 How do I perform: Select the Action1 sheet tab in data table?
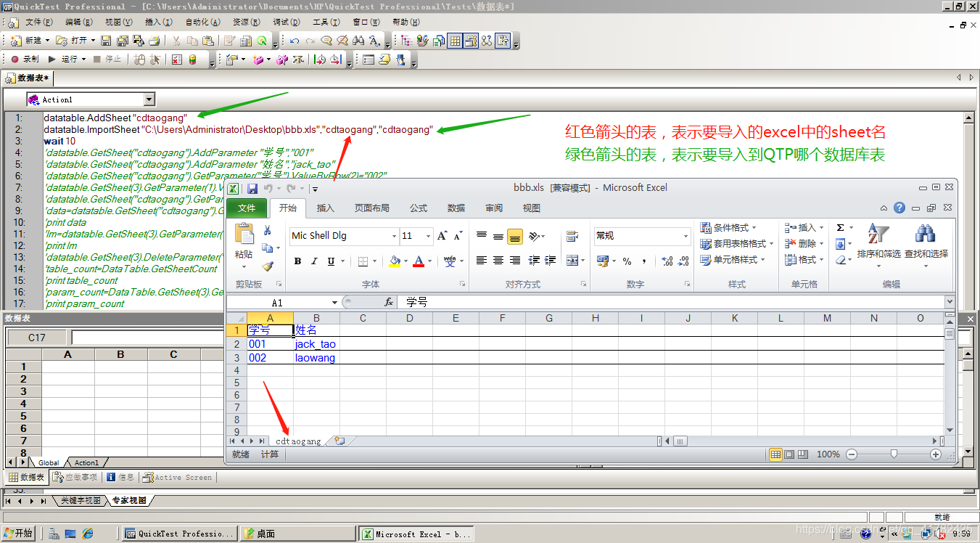click(x=86, y=462)
